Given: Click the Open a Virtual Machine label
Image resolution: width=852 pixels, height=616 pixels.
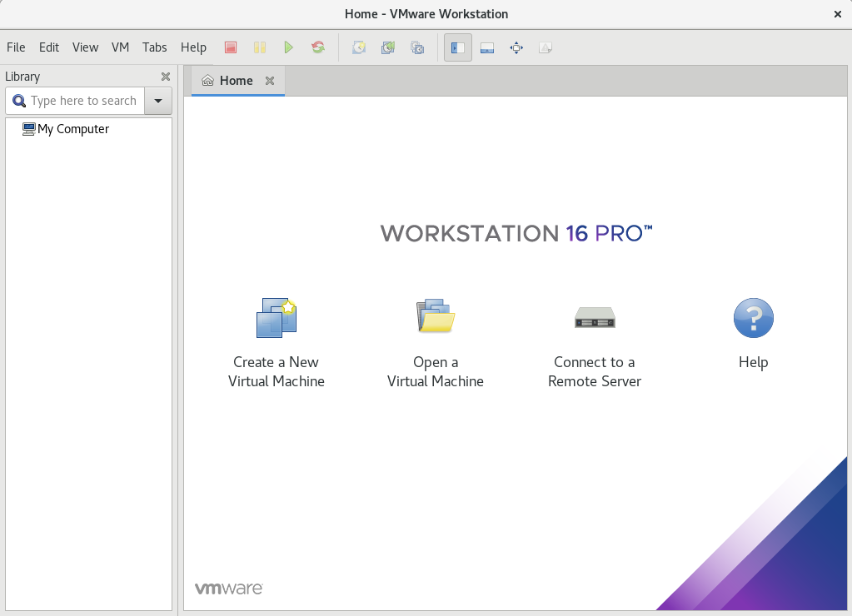Looking at the screenshot, I should 436,371.
